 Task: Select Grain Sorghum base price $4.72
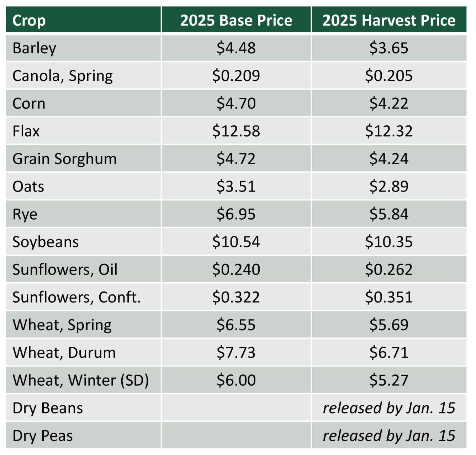click(x=236, y=159)
